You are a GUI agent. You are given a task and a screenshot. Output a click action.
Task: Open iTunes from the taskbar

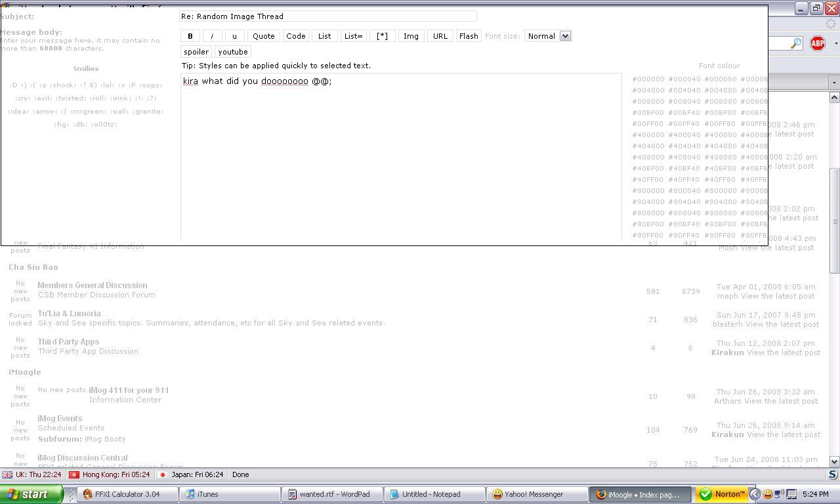pyautogui.click(x=230, y=494)
